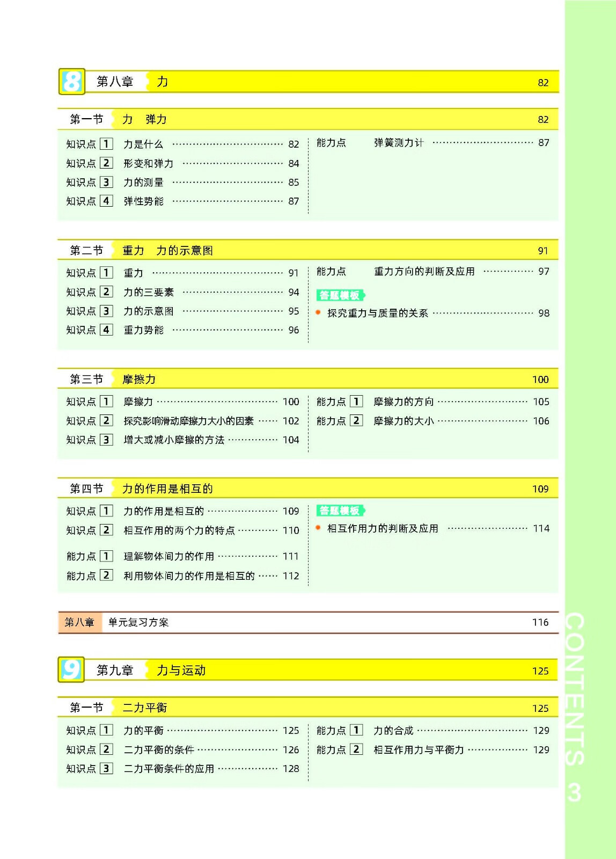Click orange bullet beside 相互作用力的判断及应用
The width and height of the screenshot is (616, 859).
(x=319, y=528)
